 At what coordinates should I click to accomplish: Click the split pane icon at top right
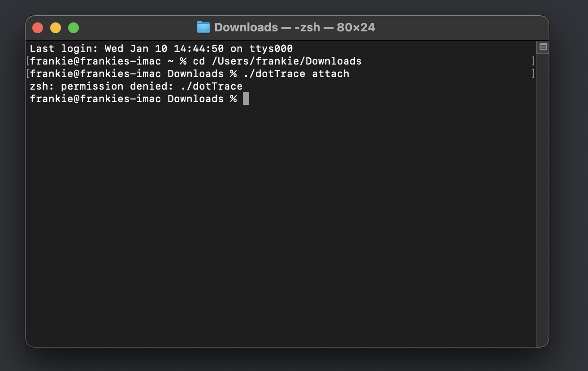543,47
